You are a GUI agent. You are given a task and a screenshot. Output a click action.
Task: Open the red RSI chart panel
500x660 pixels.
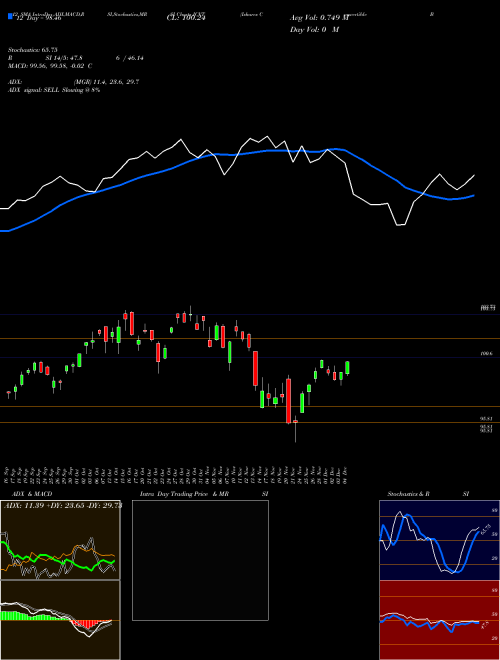point(439,620)
